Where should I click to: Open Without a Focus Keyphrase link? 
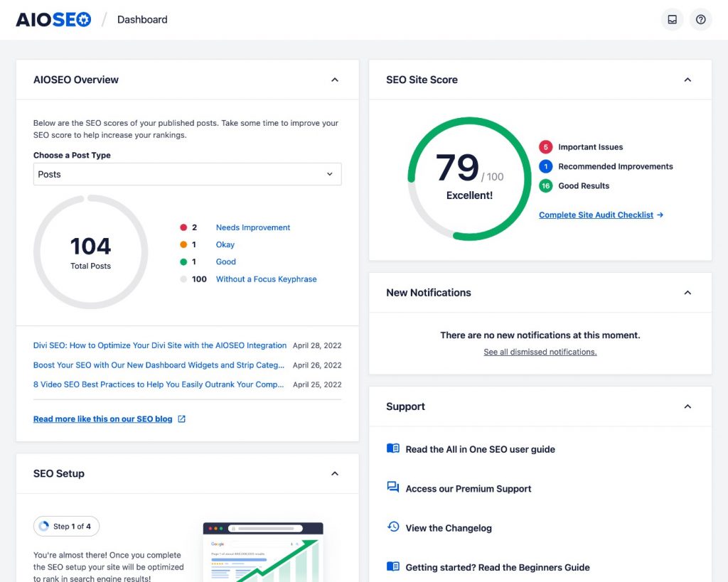(x=266, y=279)
